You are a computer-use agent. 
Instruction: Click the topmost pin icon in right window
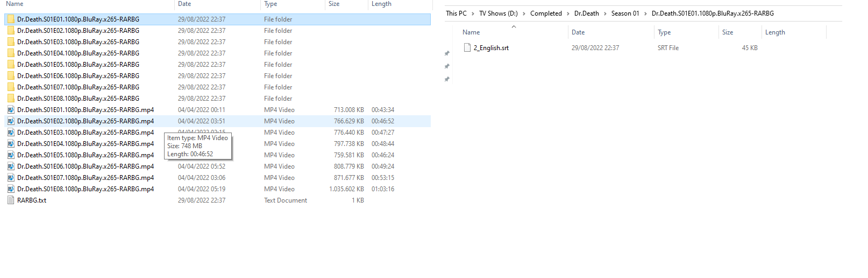446,53
